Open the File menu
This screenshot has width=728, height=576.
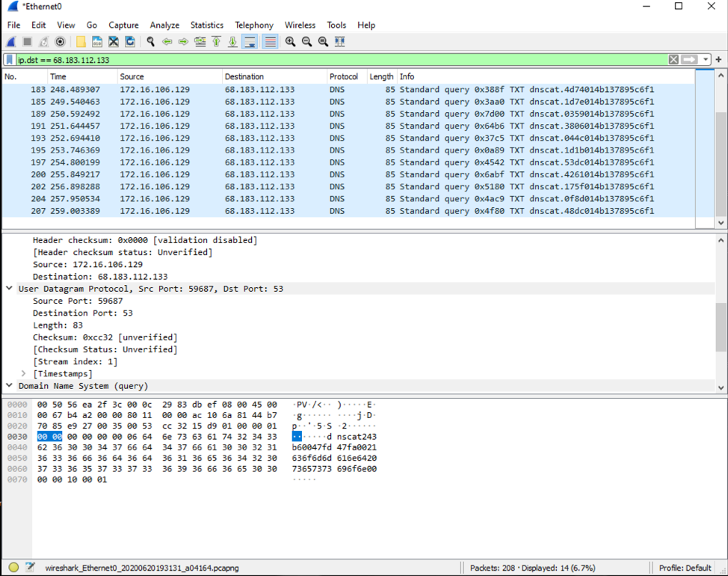pos(14,25)
